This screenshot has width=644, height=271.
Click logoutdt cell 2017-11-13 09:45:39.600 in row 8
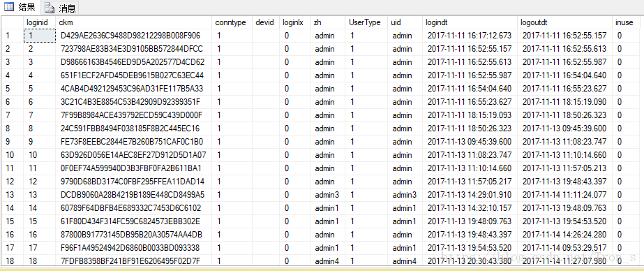coord(564,129)
